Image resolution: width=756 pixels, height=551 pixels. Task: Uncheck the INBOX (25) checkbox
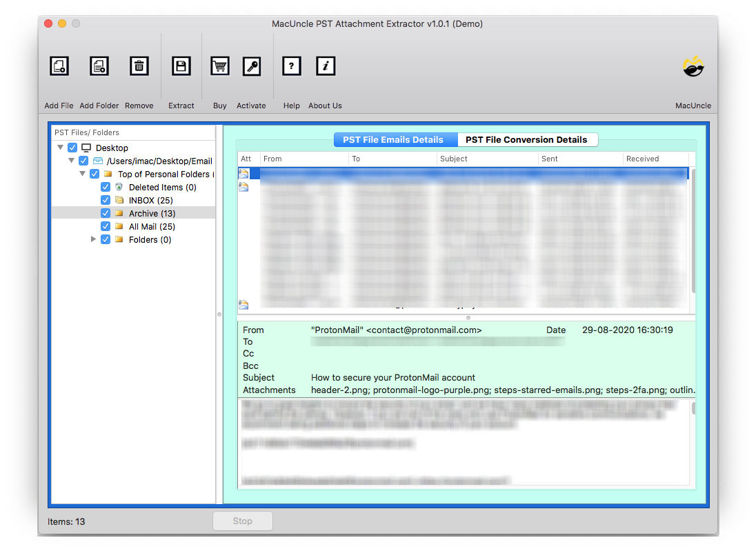coord(106,200)
